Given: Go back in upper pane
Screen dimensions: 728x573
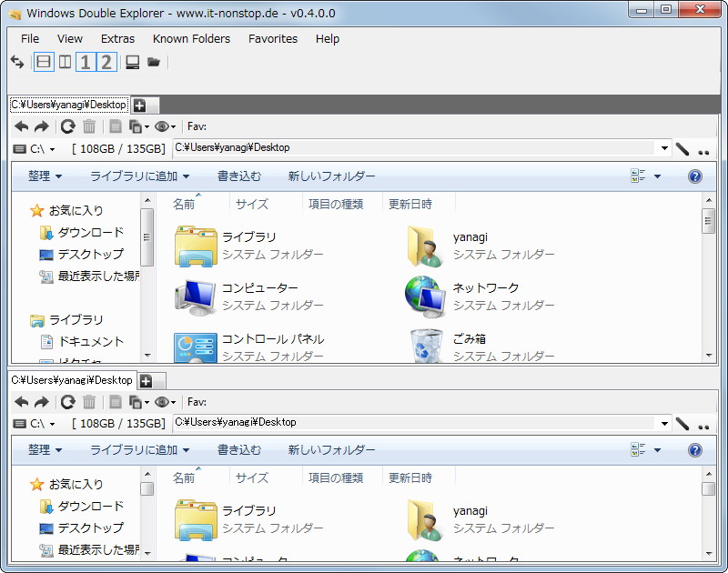Looking at the screenshot, I should pyautogui.click(x=21, y=126).
